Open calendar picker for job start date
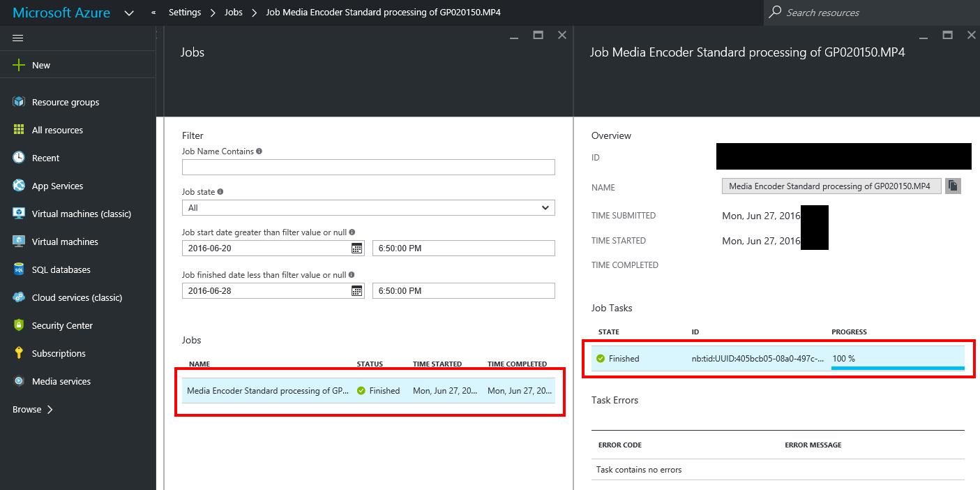Screen dimensions: 980x490 pos(356,248)
